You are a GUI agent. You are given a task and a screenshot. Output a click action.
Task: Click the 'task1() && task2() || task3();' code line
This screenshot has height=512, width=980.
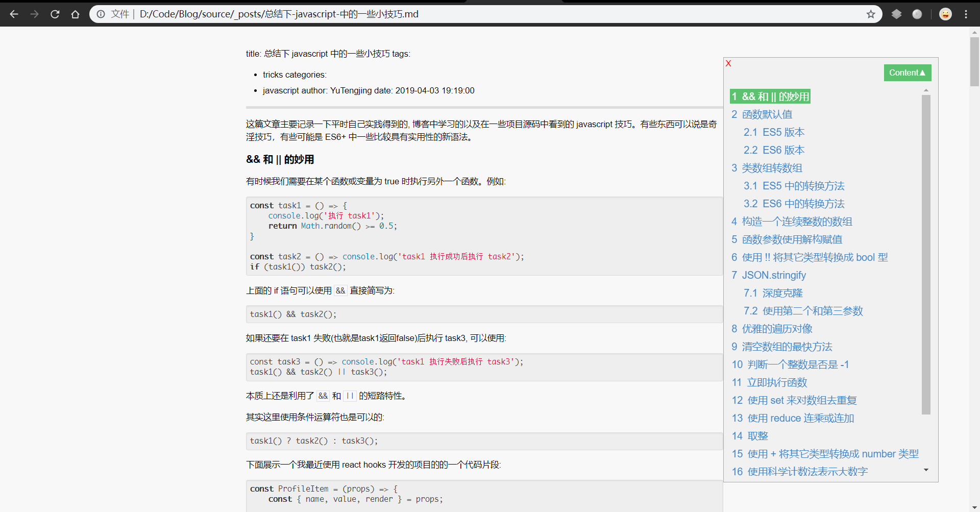[318, 372]
